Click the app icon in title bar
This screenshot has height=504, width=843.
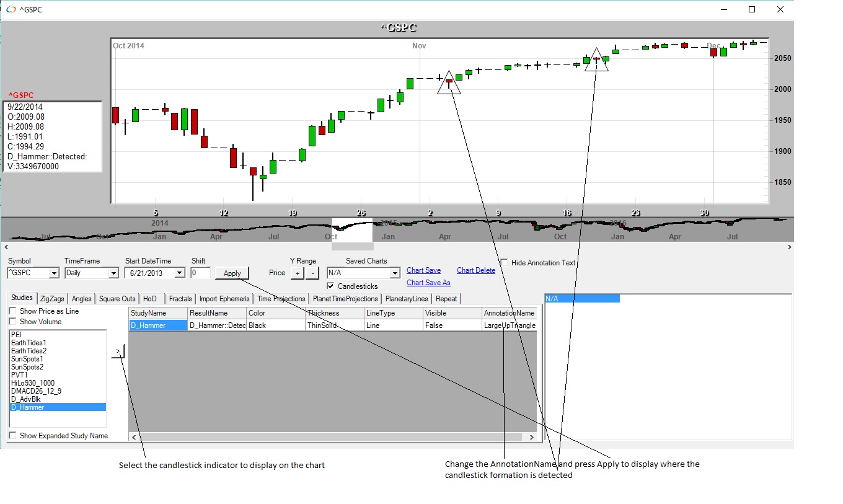point(11,9)
